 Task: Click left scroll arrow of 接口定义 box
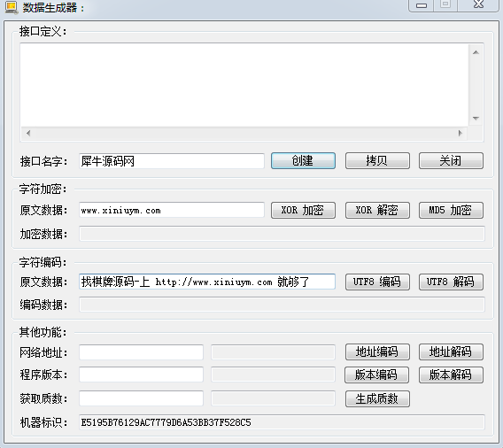28,133
